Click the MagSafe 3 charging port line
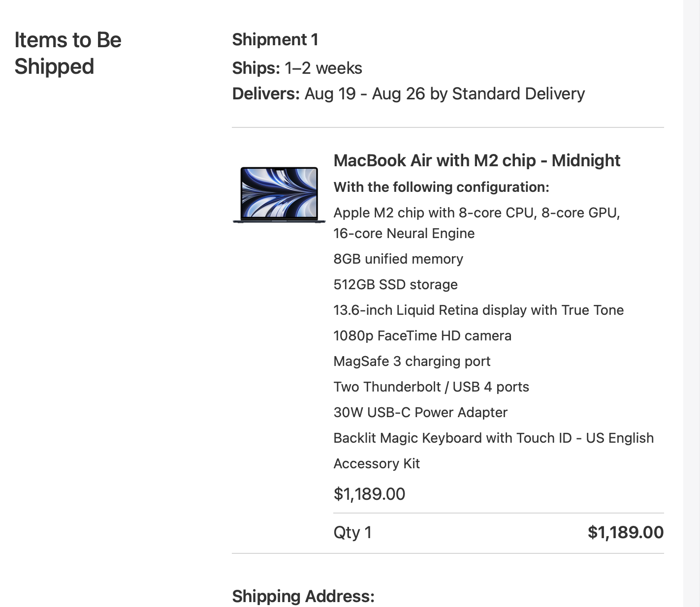This screenshot has height=607, width=700. tap(412, 361)
